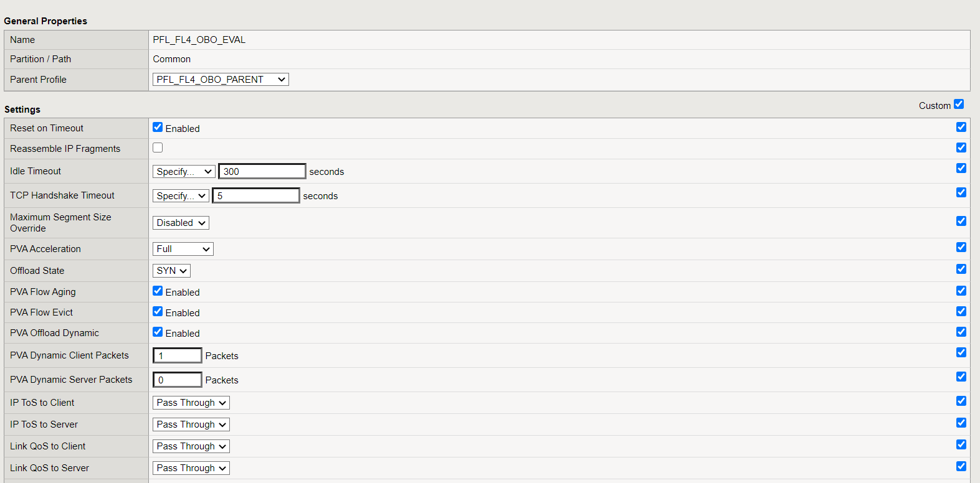Click the PVA Dynamic Server Packets field

click(178, 380)
